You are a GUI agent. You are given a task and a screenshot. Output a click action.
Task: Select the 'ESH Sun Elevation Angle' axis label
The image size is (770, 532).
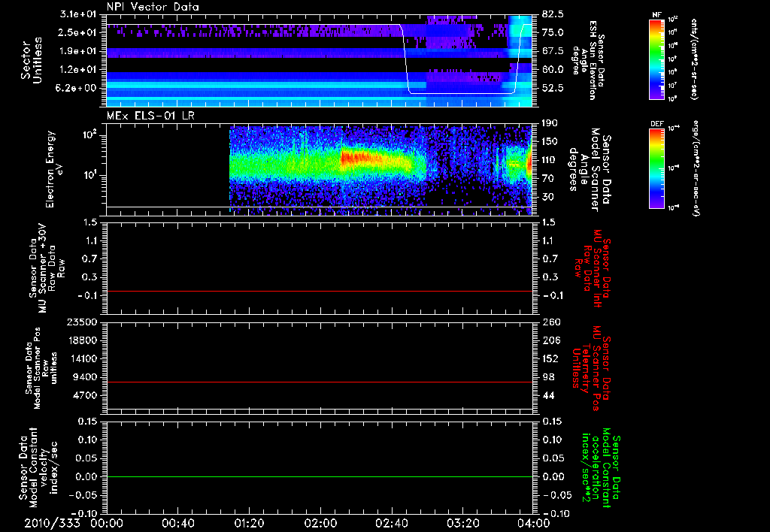589,60
